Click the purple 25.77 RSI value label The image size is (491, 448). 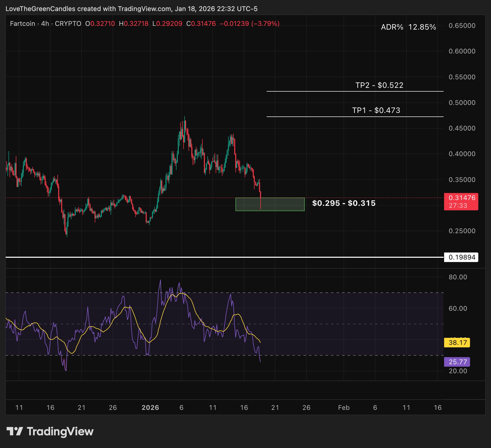[x=457, y=362]
